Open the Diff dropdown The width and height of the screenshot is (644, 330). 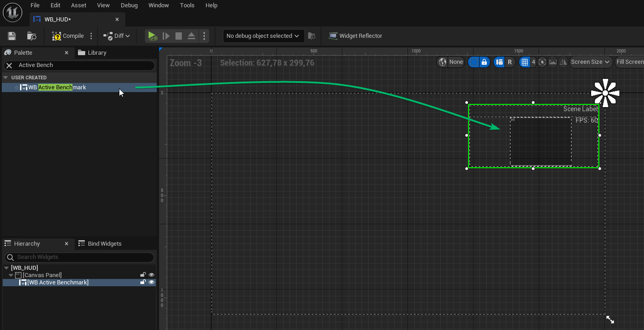(x=117, y=36)
